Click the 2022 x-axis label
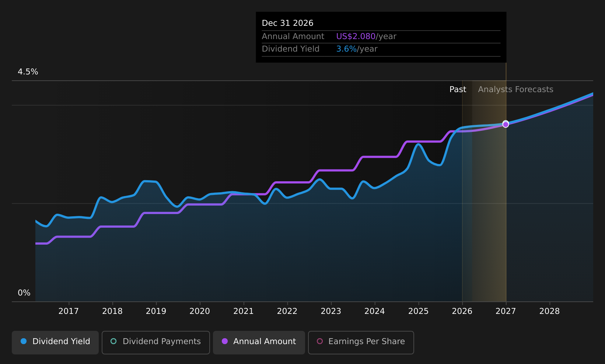Viewport: 605px width, 364px height. click(287, 311)
